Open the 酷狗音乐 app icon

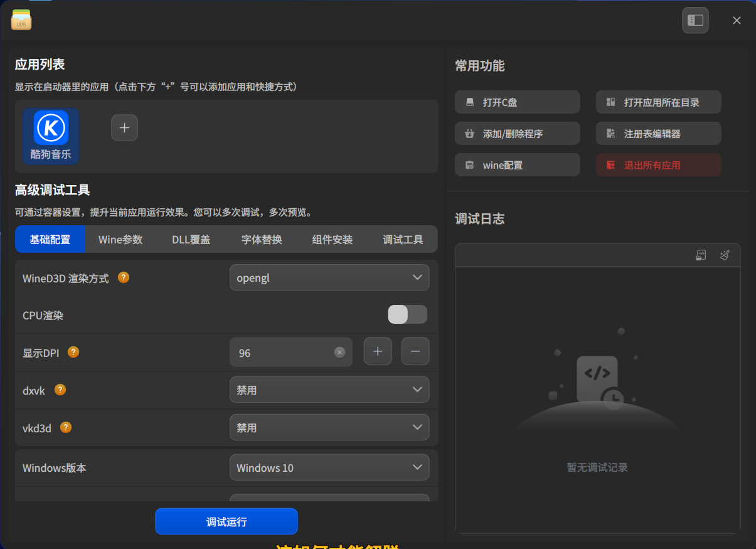click(51, 136)
